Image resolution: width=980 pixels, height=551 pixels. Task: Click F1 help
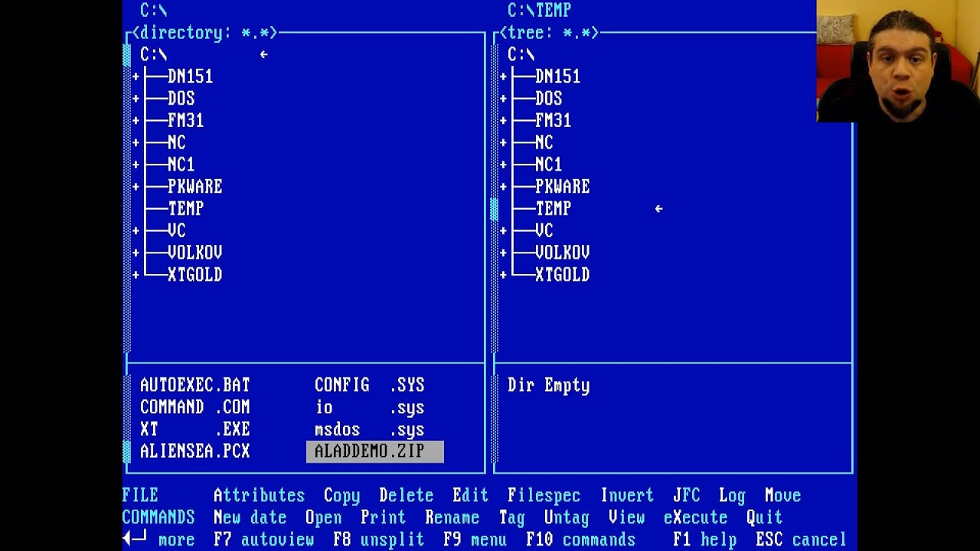(x=704, y=540)
